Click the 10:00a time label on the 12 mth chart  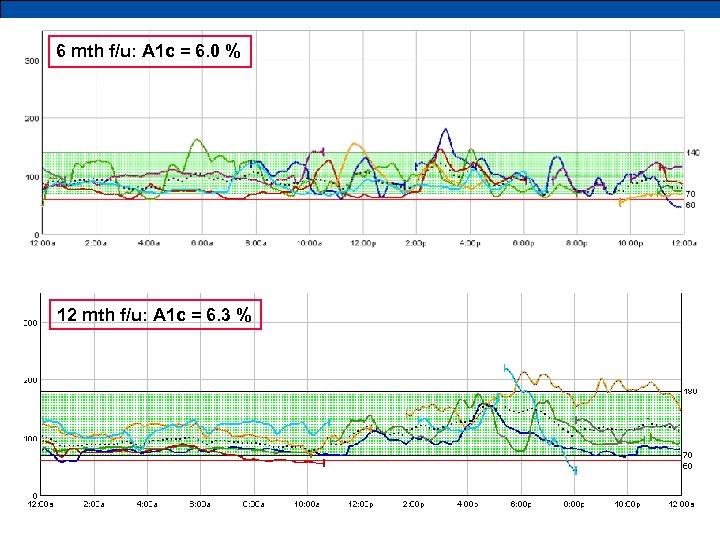click(307, 504)
